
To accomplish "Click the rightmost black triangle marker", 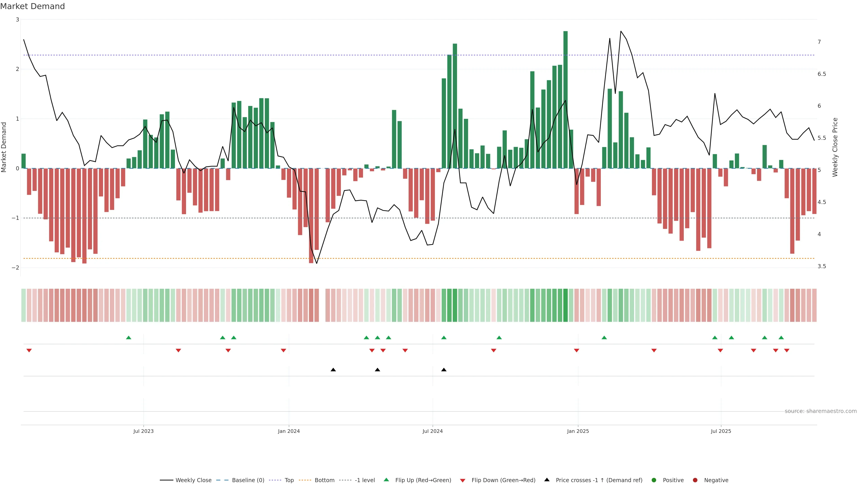I will 444,370.
